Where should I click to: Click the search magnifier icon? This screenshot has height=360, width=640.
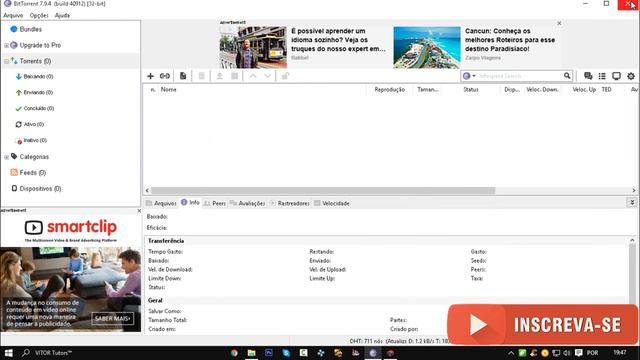pos(567,76)
